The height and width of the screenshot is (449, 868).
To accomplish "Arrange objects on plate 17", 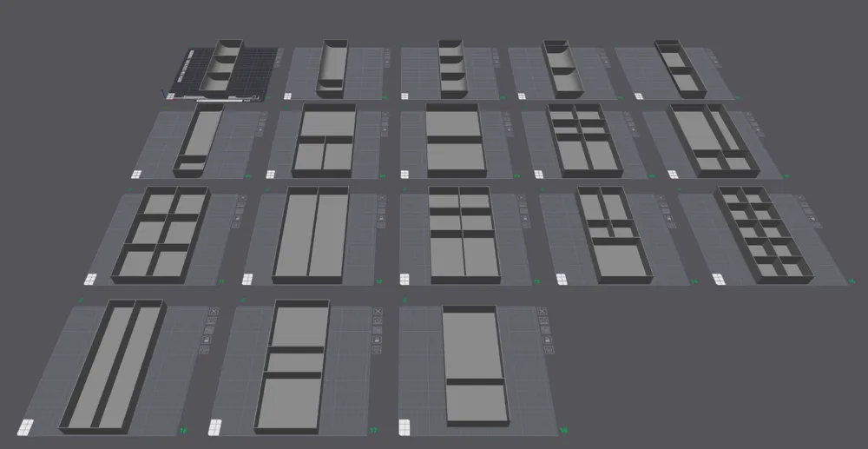I will [x=378, y=331].
